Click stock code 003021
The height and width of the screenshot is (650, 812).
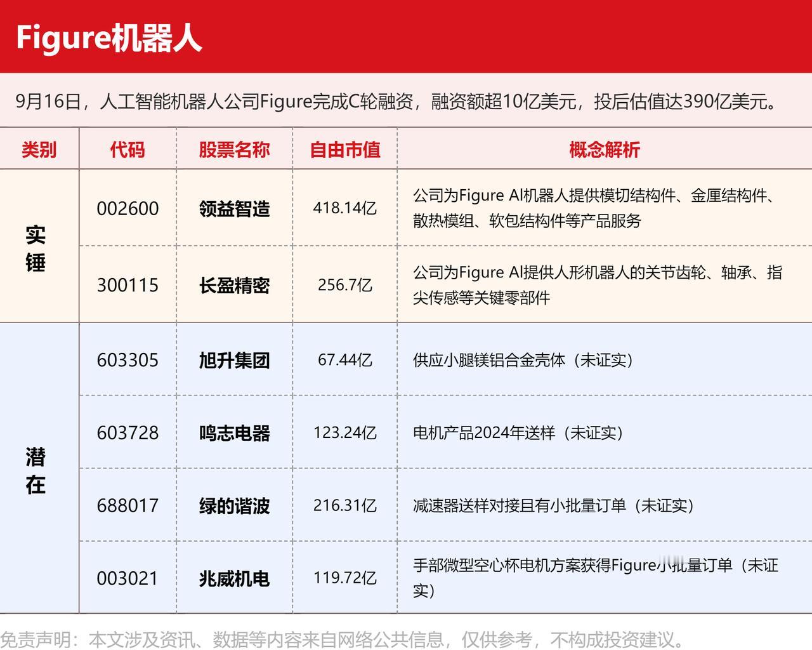pos(128,578)
